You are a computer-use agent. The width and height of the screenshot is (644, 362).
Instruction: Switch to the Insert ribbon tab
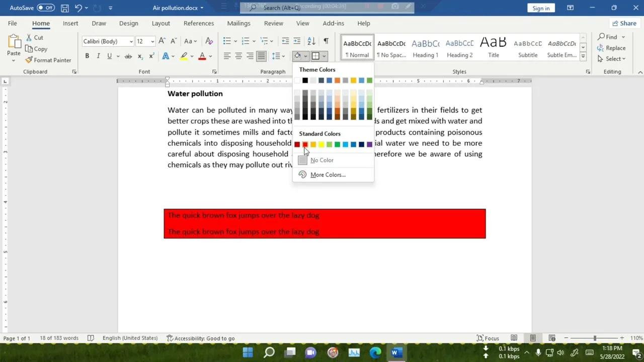(x=70, y=23)
